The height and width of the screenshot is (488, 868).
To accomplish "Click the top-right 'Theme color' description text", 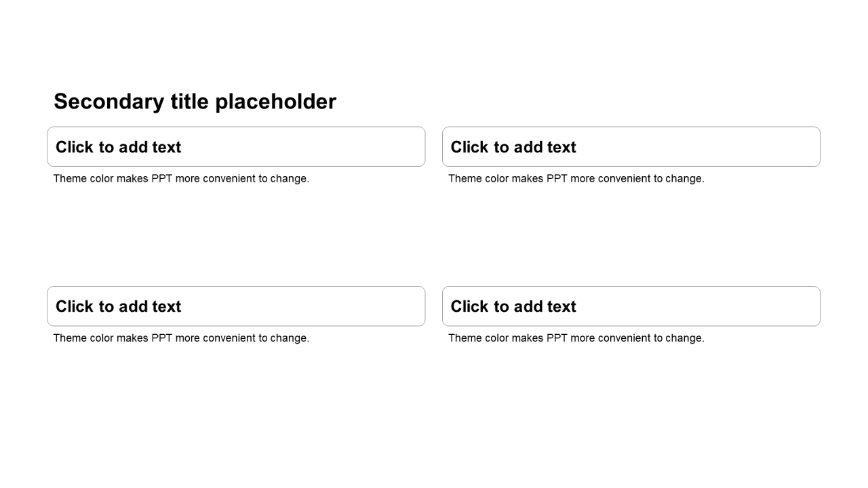I will pyautogui.click(x=576, y=179).
